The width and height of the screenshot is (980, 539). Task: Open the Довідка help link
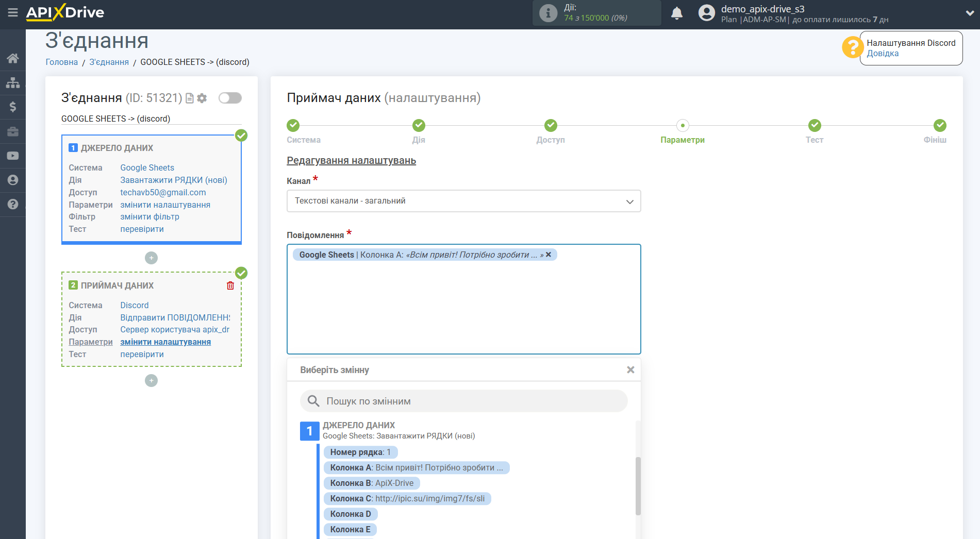883,54
